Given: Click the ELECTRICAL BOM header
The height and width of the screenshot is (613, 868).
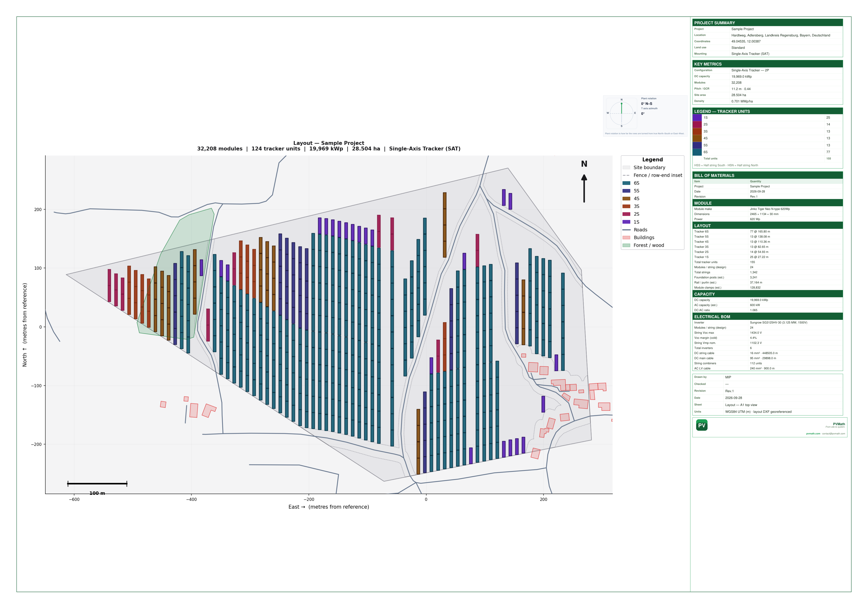Looking at the screenshot, I should (768, 317).
